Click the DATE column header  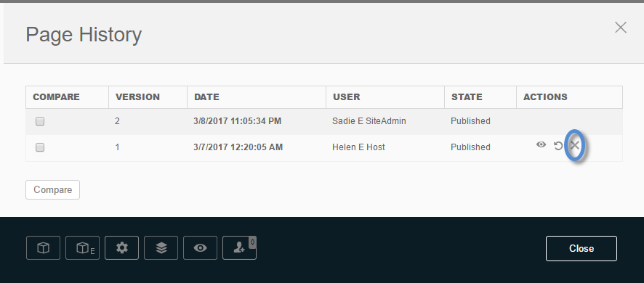click(206, 97)
